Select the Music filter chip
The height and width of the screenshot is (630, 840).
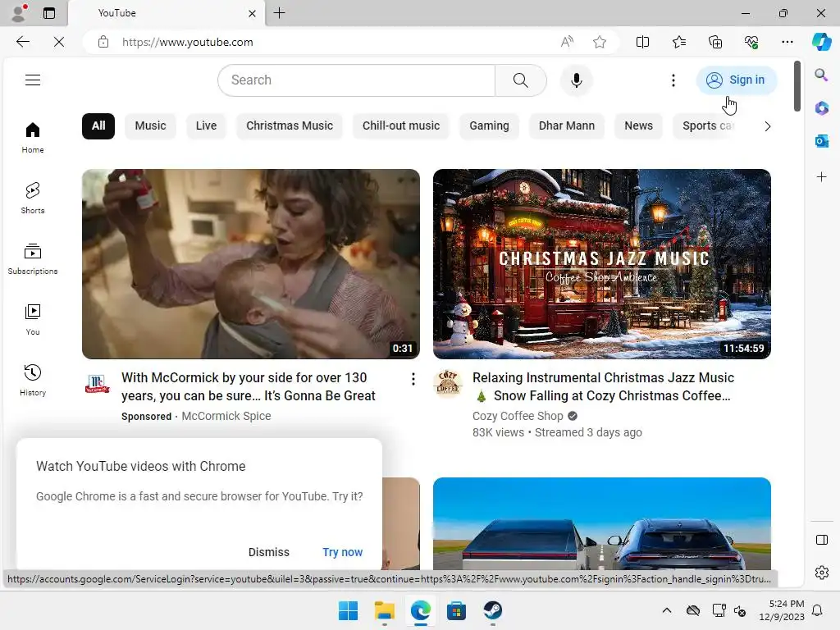pos(150,126)
